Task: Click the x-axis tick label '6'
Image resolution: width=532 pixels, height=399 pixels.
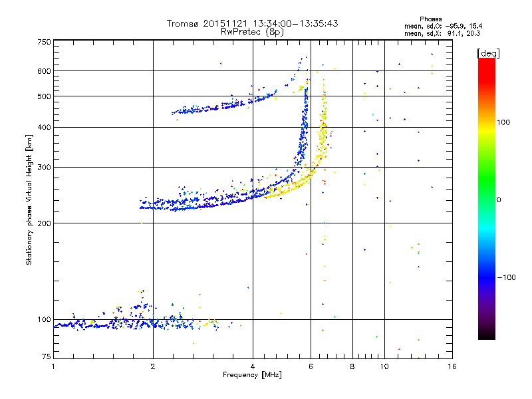Action: tap(311, 366)
